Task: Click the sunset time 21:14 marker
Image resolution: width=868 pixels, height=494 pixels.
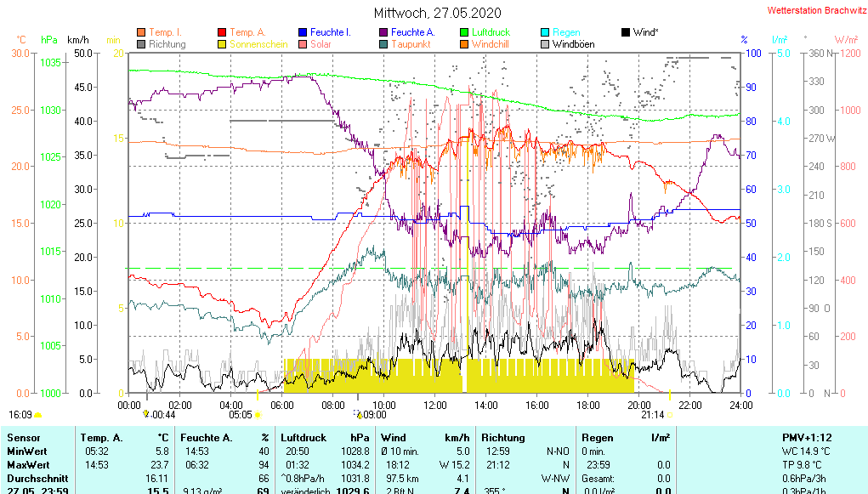Action: (652, 415)
